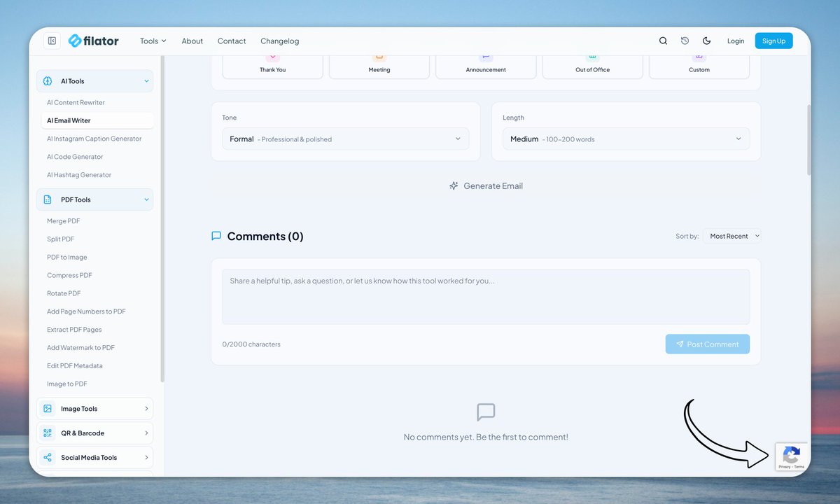This screenshot has height=504, width=840.
Task: Open the history clock icon
Action: (x=685, y=41)
